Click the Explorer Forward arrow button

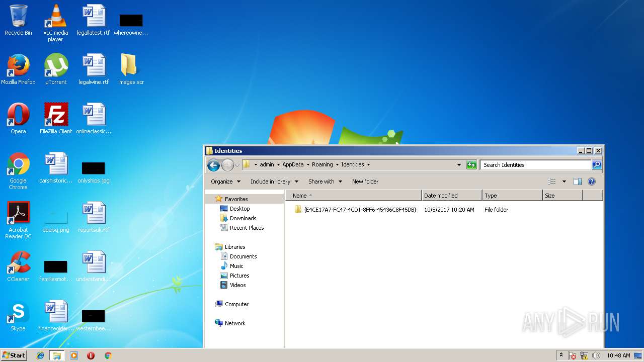pyautogui.click(x=227, y=165)
